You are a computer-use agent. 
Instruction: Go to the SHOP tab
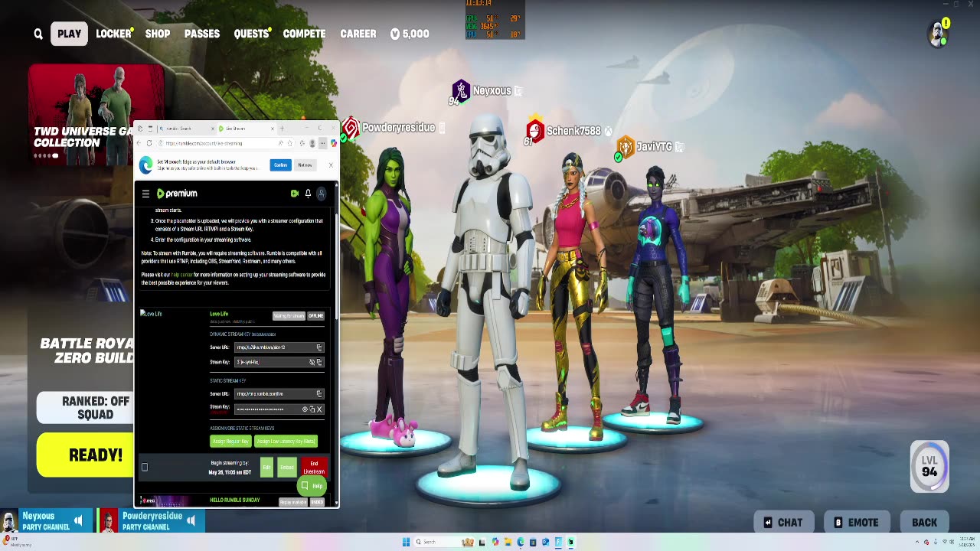click(158, 34)
